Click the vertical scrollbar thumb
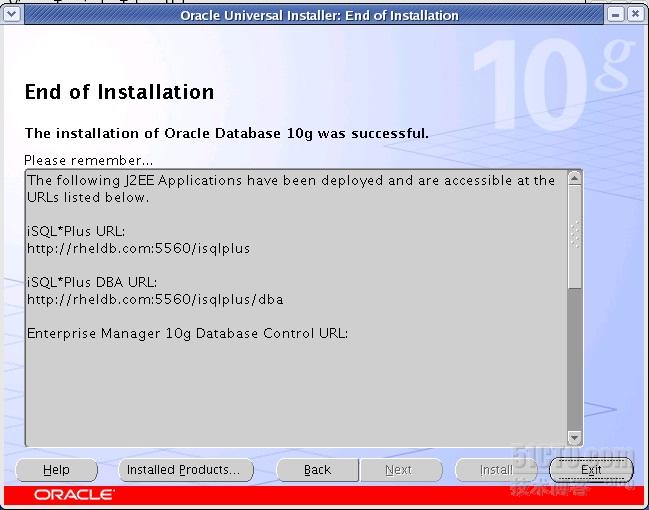The image size is (649, 510). pos(574,236)
